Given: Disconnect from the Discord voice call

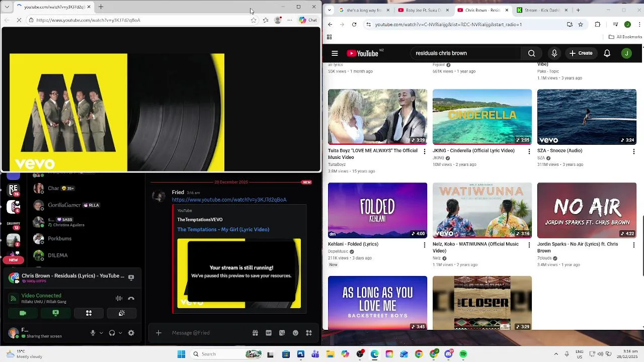Looking at the screenshot, I should click(131, 298).
